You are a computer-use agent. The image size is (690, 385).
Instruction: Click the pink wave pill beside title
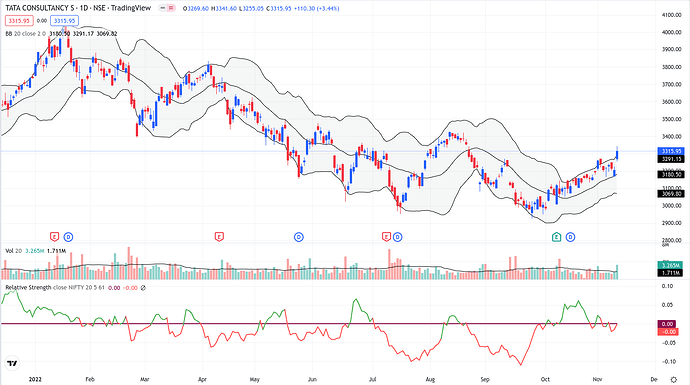171,8
